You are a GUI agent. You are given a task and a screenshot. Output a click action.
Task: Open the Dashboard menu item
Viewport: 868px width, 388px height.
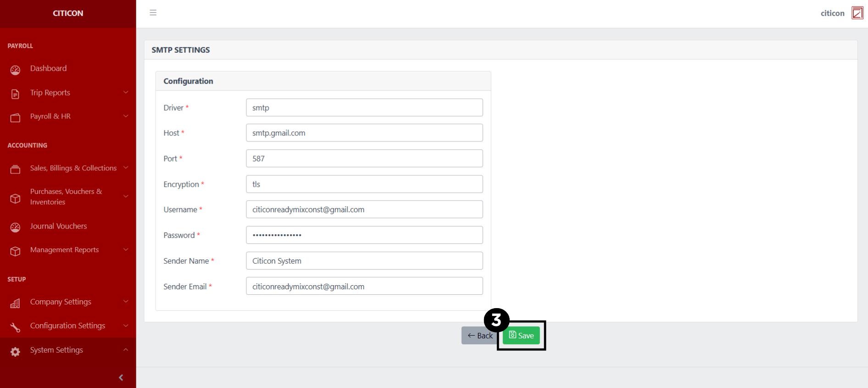coord(68,68)
